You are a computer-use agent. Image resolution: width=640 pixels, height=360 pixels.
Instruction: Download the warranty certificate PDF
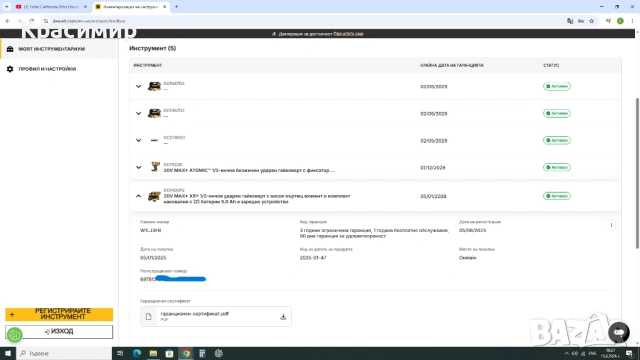coord(283,317)
